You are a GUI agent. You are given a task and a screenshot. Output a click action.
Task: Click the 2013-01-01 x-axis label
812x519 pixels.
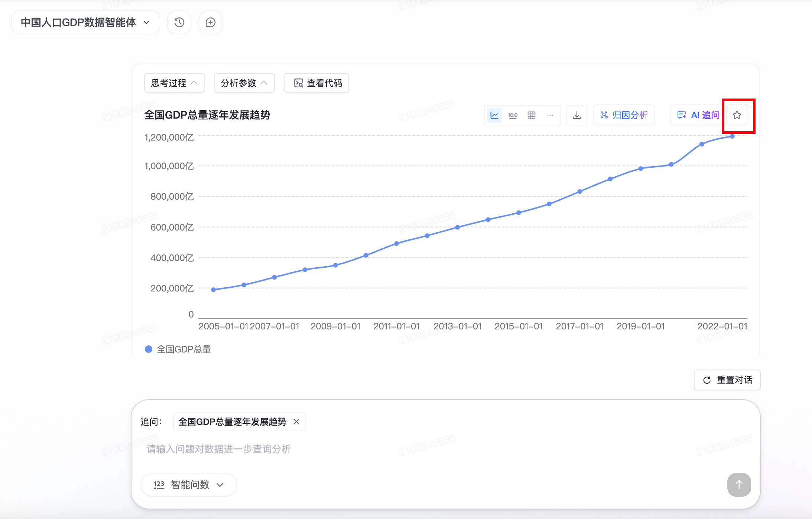(458, 326)
